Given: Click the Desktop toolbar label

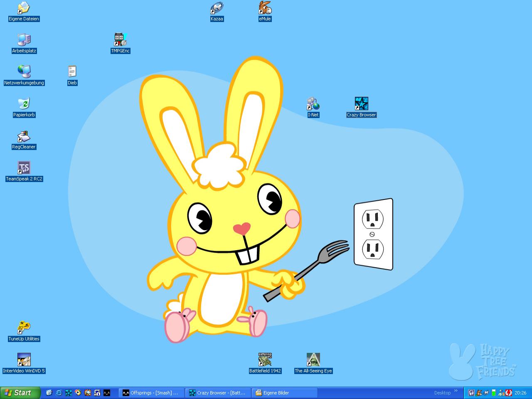Looking at the screenshot, I should coord(442,393).
